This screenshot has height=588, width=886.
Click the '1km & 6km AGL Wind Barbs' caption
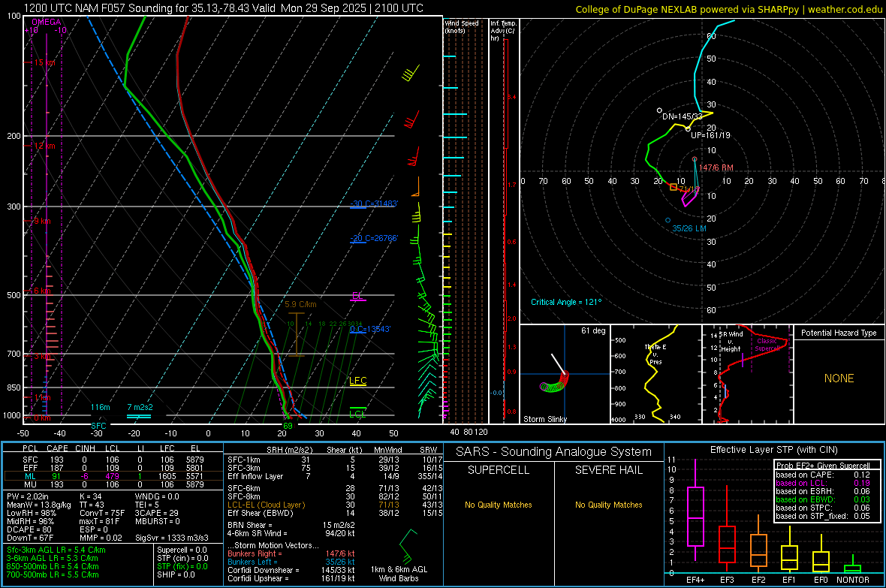[x=399, y=574]
